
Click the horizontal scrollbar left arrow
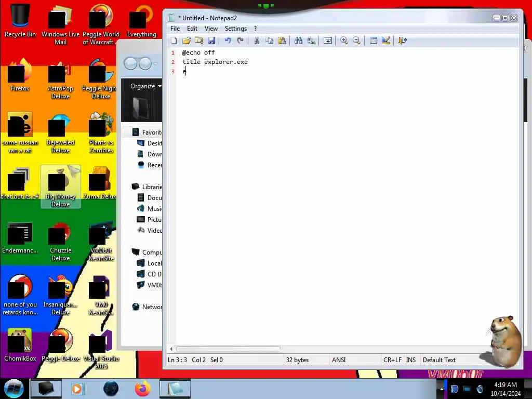[x=171, y=349]
